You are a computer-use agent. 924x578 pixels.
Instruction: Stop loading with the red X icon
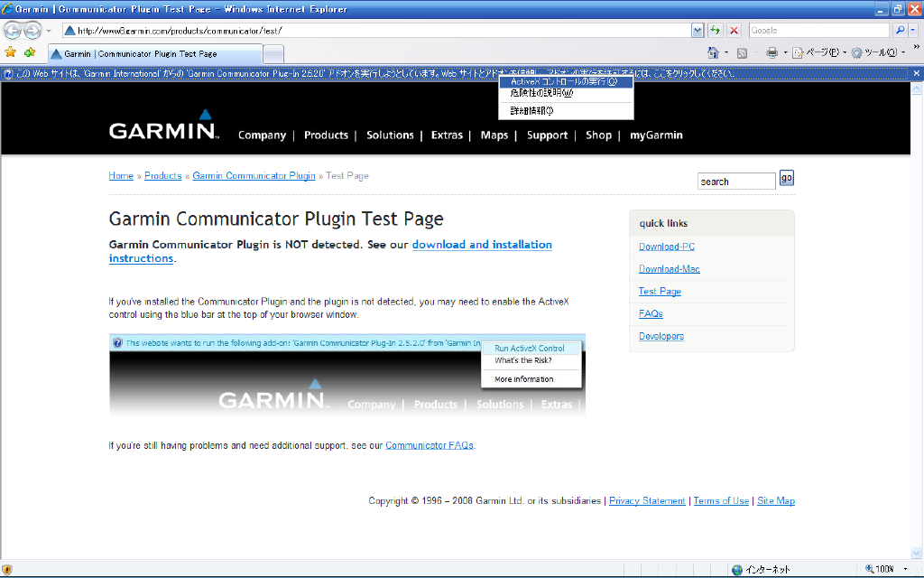[x=735, y=31]
